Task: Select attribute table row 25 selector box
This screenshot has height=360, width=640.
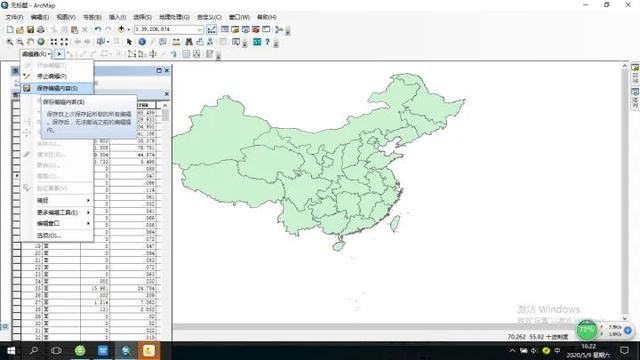Action: coord(16,288)
